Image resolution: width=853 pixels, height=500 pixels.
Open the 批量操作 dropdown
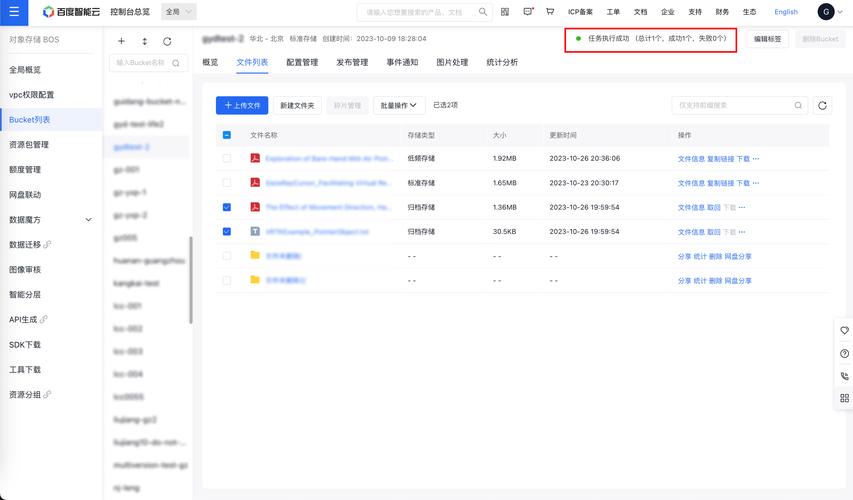click(x=398, y=106)
